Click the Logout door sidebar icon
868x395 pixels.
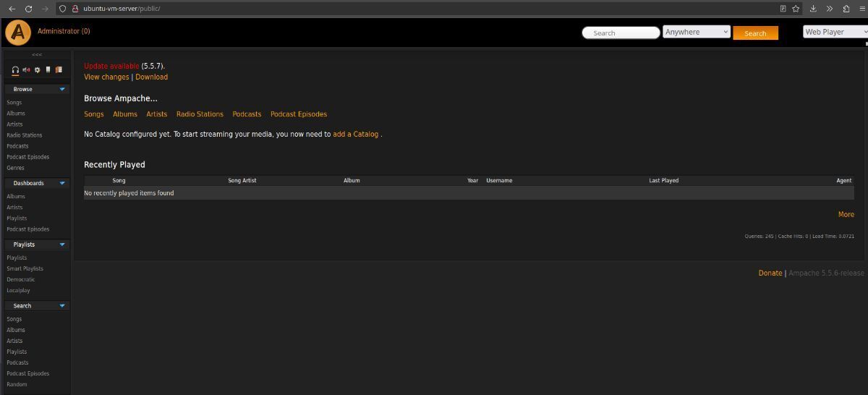[x=59, y=70]
